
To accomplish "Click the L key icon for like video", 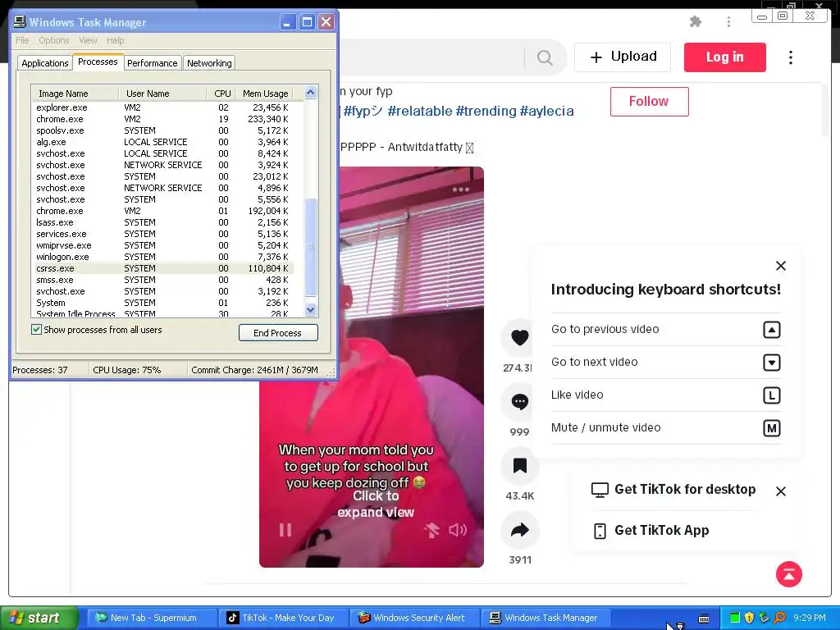I will pyautogui.click(x=771, y=395).
